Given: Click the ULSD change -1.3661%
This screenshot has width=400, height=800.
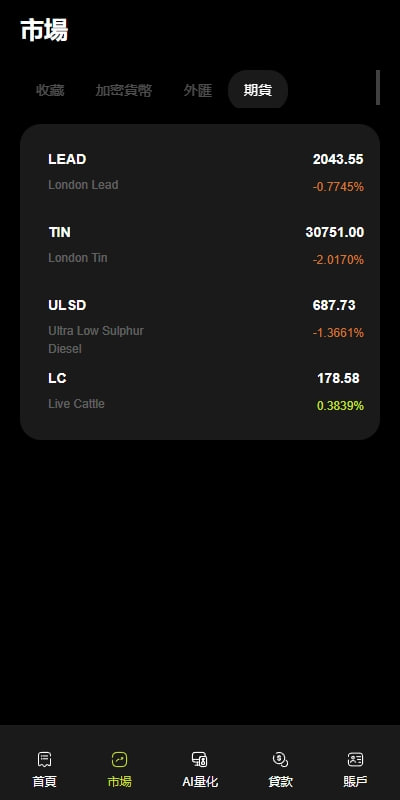Looking at the screenshot, I should pos(338,333).
